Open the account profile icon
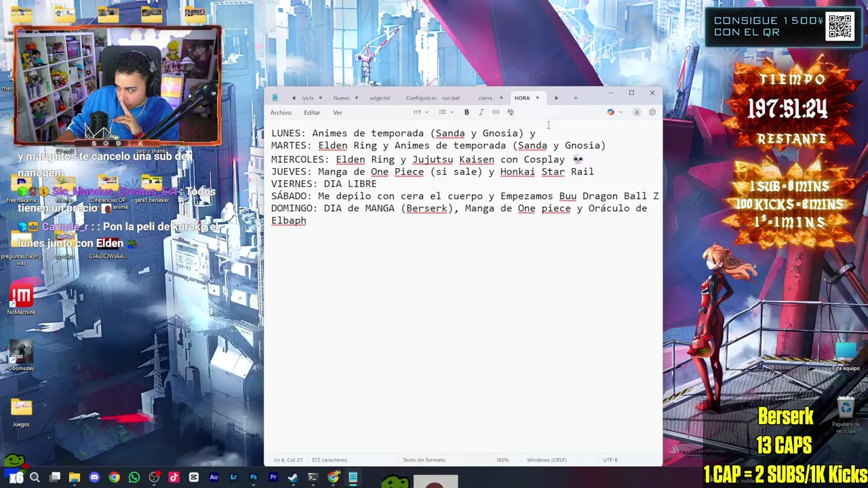This screenshot has width=868, height=488. (637, 113)
